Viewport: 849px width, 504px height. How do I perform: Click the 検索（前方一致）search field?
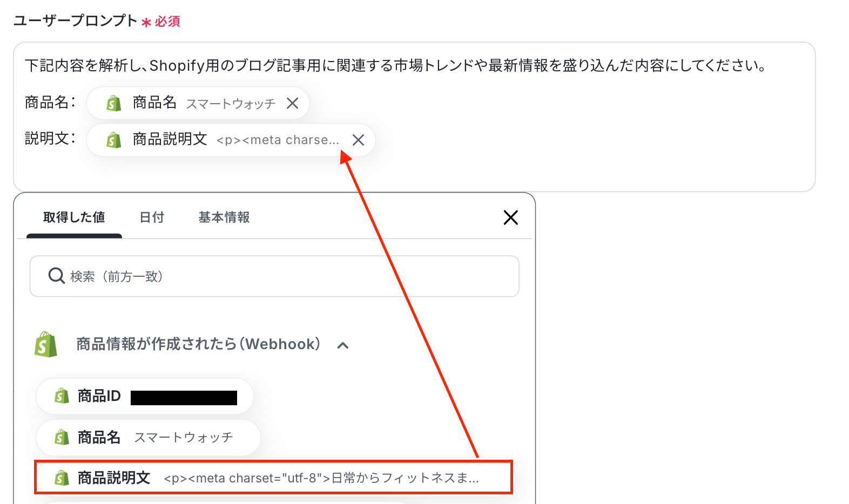(x=274, y=276)
